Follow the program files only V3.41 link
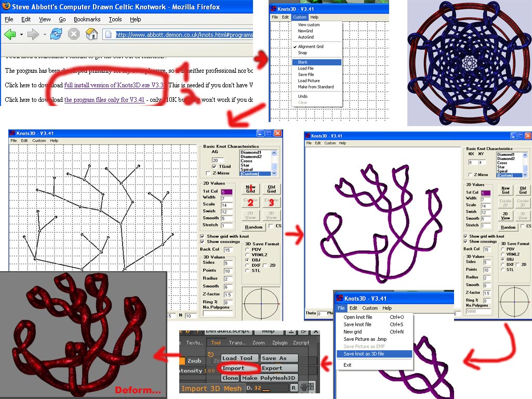The image size is (532, 399). [x=104, y=100]
